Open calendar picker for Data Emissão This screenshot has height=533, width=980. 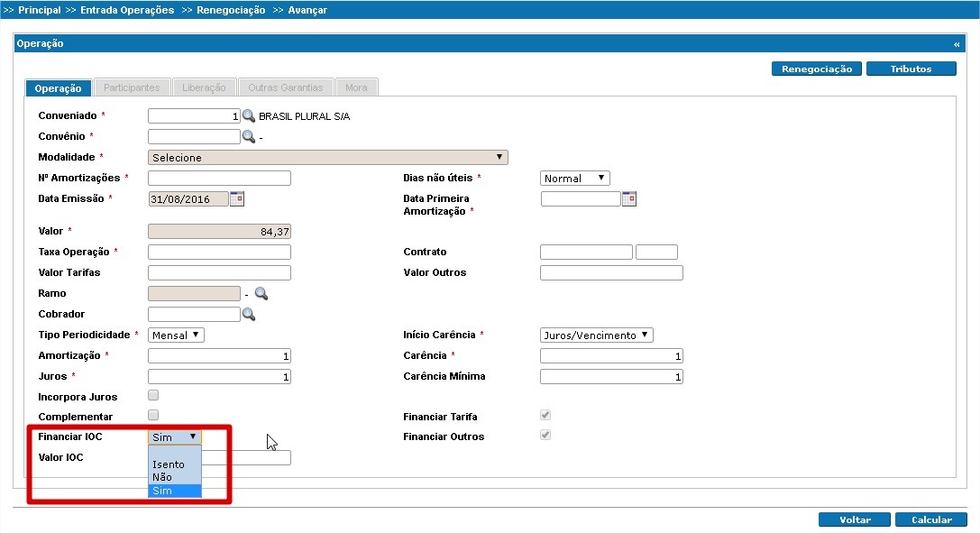237,198
